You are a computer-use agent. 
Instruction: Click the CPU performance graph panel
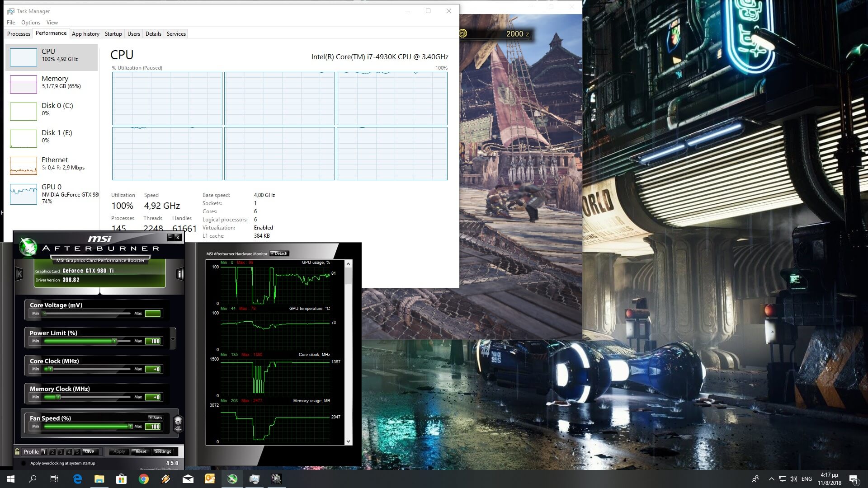pos(279,125)
